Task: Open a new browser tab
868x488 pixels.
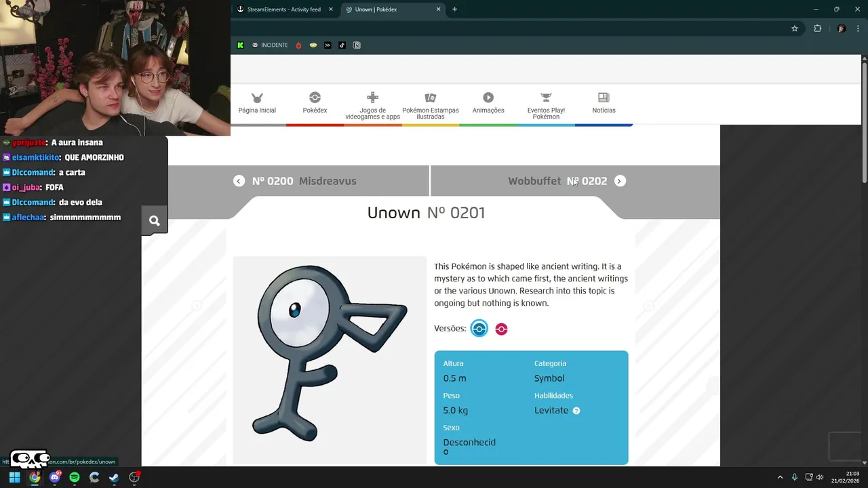Action: coord(454,9)
